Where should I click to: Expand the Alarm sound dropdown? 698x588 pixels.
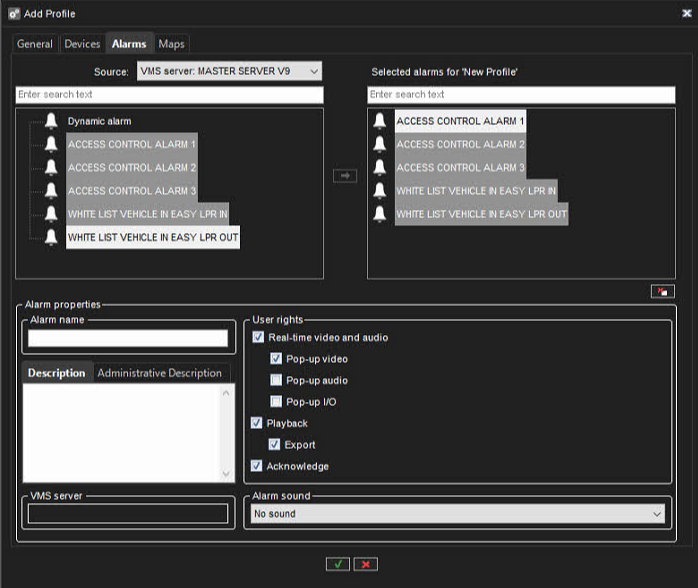457,514
